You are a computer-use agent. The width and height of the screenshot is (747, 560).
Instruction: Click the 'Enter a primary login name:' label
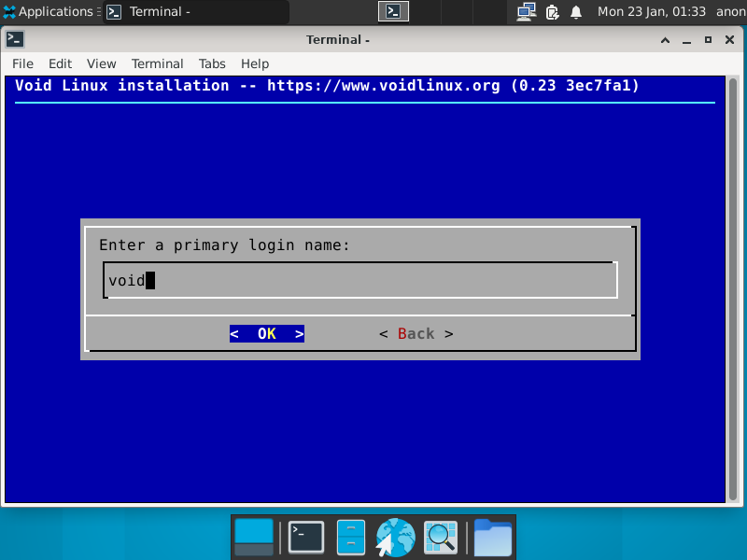224,245
